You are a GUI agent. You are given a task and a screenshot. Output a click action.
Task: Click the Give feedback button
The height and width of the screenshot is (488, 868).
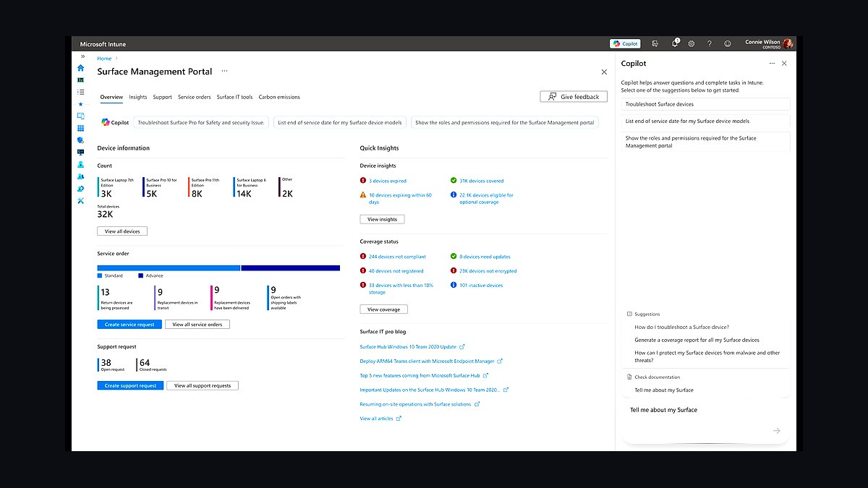(574, 96)
